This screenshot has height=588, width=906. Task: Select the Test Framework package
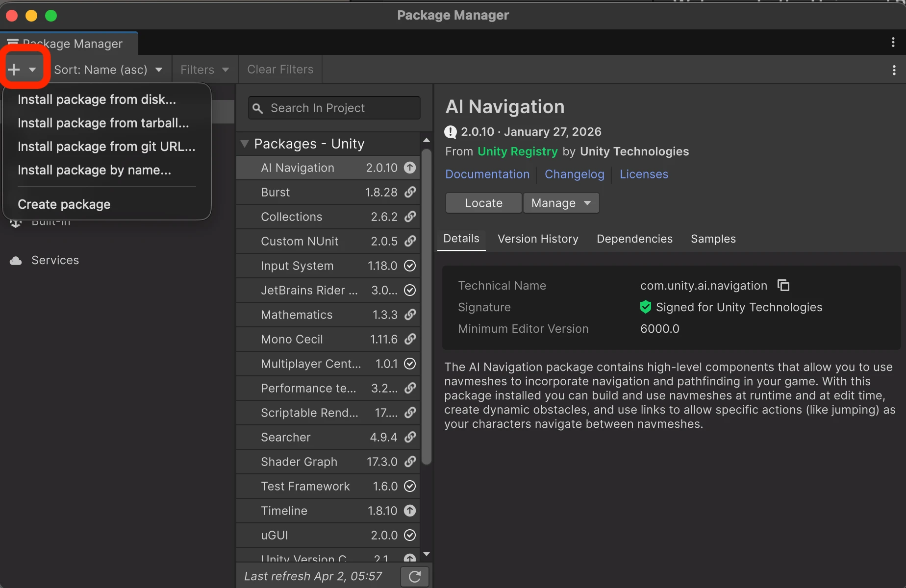328,486
